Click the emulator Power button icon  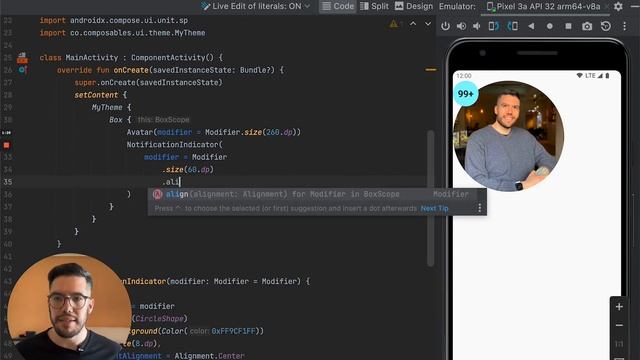445,26
